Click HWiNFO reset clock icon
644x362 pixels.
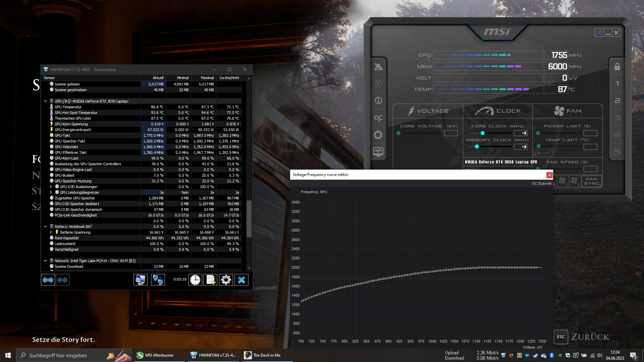pos(195,280)
